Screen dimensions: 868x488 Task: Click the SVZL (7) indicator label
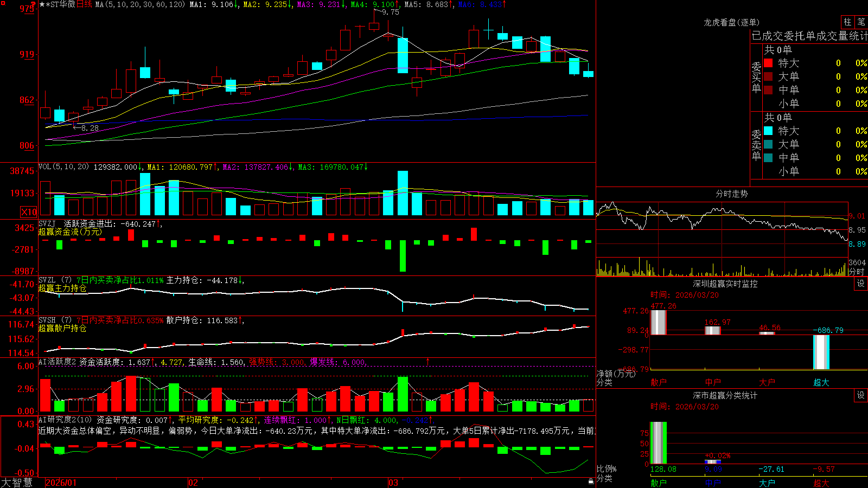coord(55,280)
